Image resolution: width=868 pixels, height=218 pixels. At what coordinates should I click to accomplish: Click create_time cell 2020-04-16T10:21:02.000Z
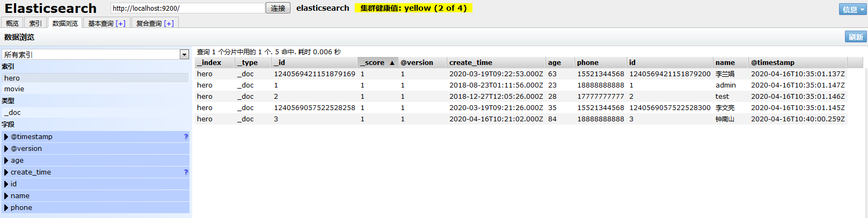[x=496, y=119]
